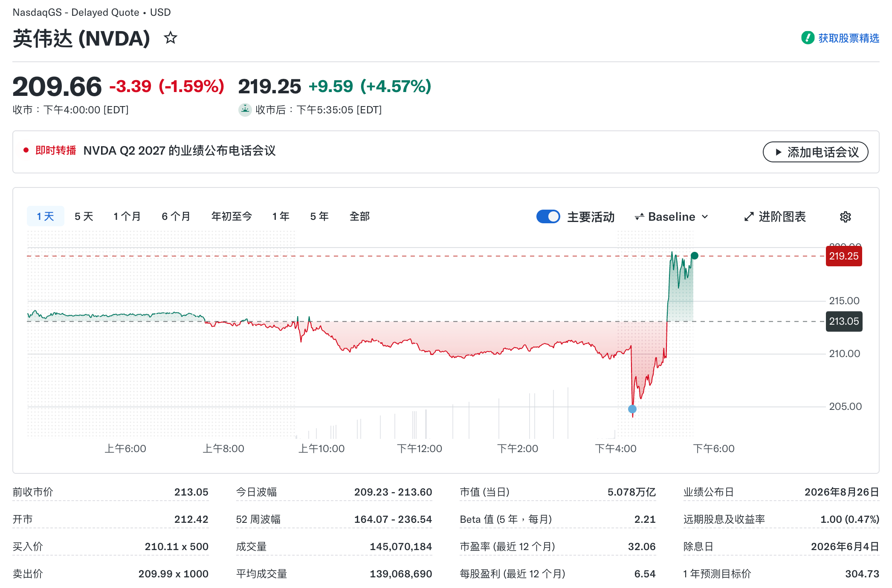This screenshot has width=892, height=588.
Task: Click the play icon in add call button
Action: 778,152
